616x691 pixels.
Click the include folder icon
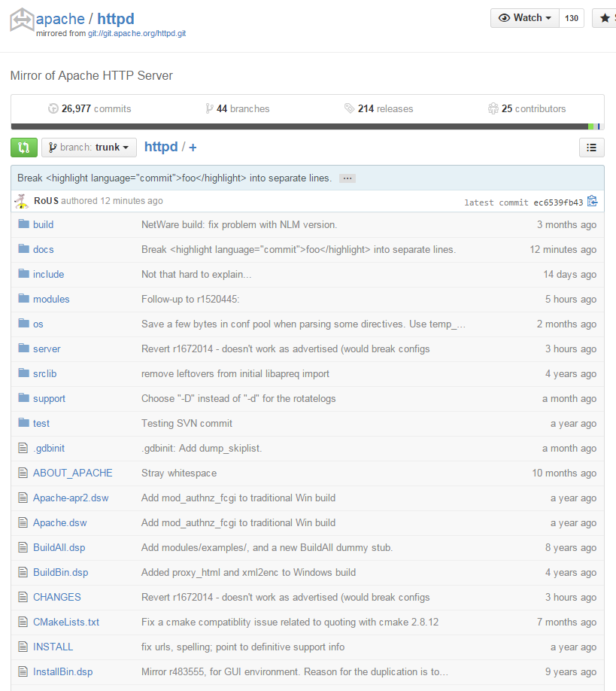coord(24,274)
